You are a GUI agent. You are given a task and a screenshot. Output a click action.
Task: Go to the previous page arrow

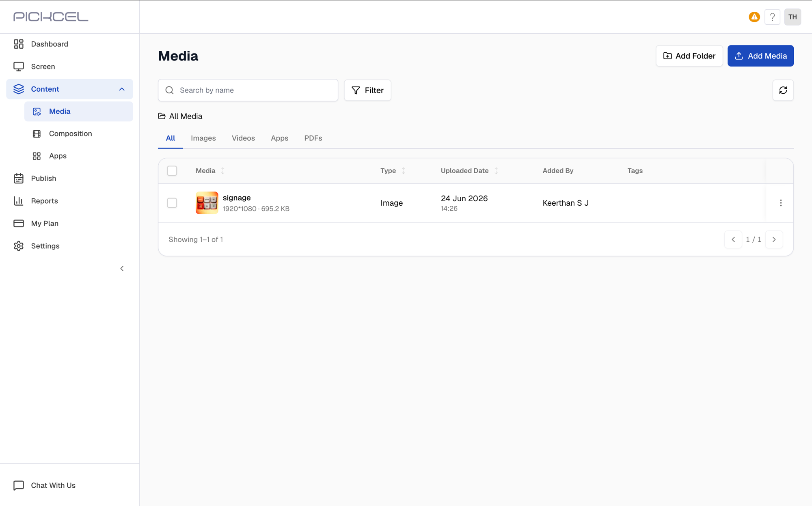[x=733, y=239]
